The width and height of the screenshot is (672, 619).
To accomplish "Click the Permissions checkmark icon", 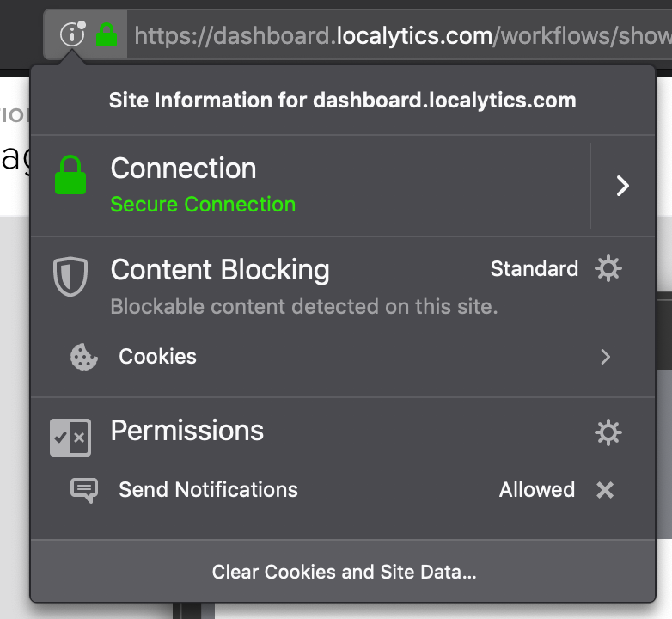I will (x=70, y=438).
